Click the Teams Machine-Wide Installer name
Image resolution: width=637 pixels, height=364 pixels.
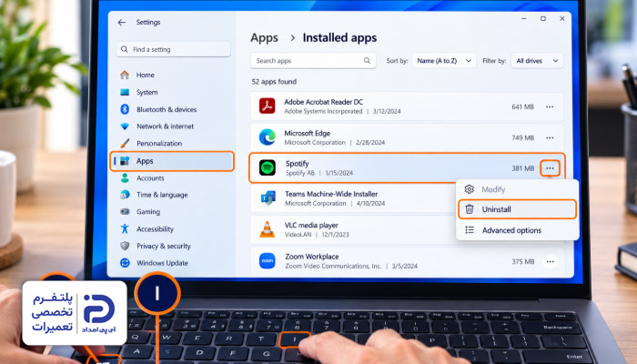point(331,194)
